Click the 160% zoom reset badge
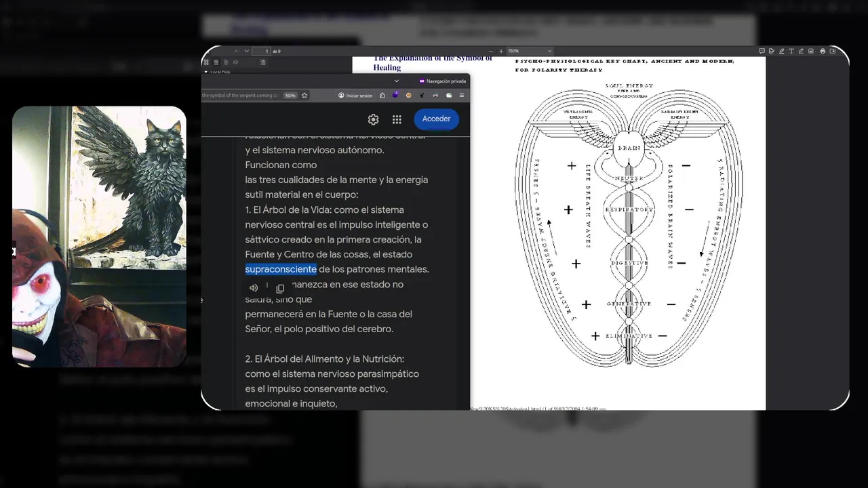The width and height of the screenshot is (868, 488). pyautogui.click(x=290, y=96)
